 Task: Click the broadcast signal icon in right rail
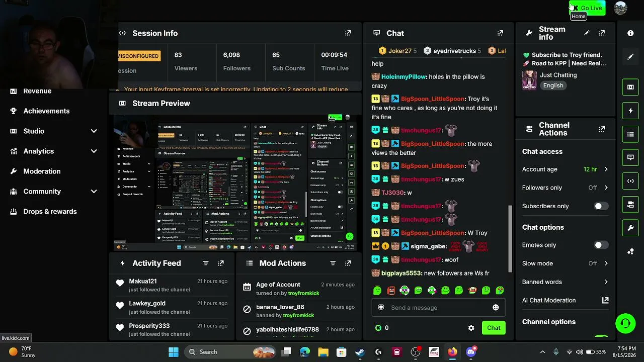(x=630, y=181)
